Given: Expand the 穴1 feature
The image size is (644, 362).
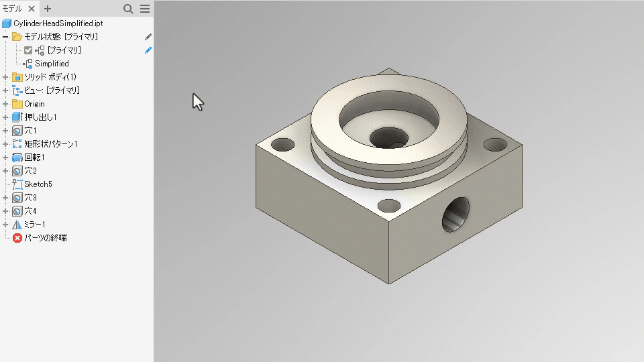Looking at the screenshot, I should coord(5,131).
